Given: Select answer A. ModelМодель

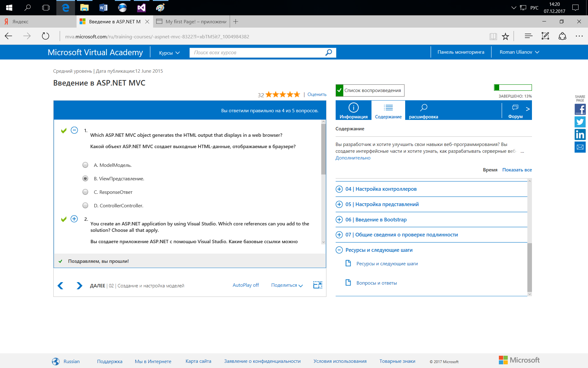Looking at the screenshot, I should [x=85, y=165].
